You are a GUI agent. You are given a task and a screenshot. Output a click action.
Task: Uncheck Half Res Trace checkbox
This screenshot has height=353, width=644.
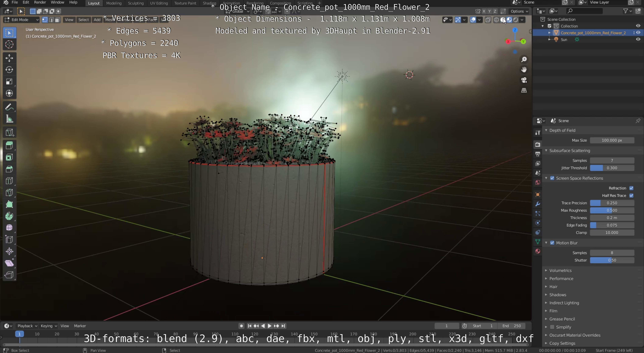632,195
